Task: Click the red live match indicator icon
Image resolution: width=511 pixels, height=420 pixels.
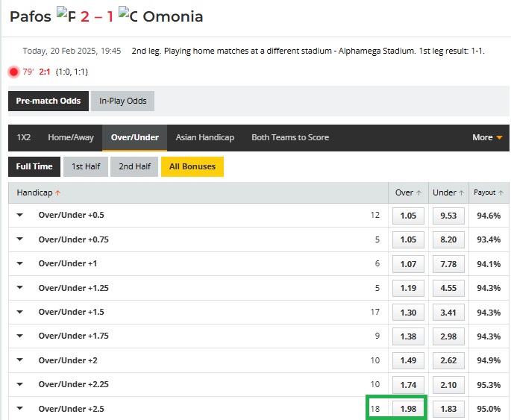Action: [13, 72]
